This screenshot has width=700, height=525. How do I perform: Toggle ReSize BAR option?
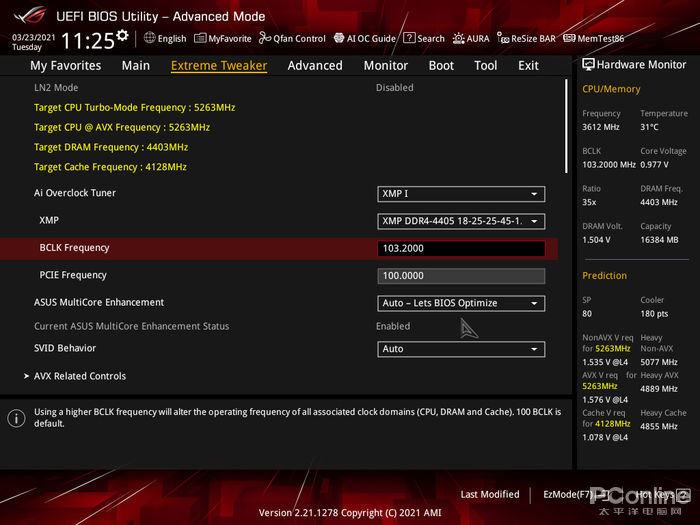[526, 38]
